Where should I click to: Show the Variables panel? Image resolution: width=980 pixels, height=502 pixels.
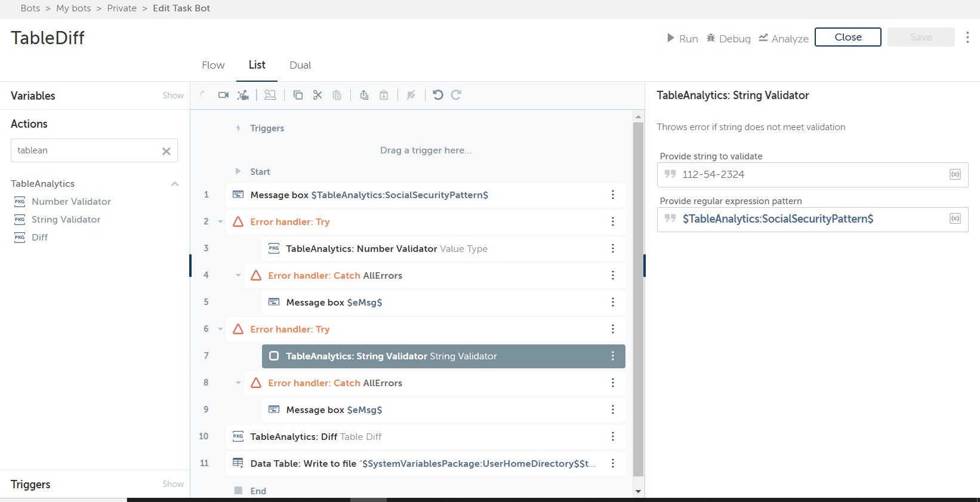point(172,96)
